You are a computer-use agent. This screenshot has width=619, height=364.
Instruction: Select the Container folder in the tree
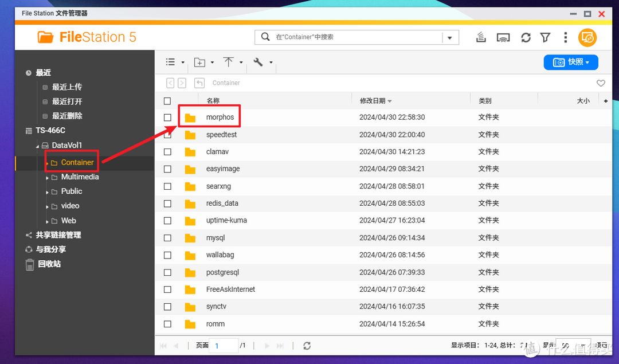coord(77,162)
